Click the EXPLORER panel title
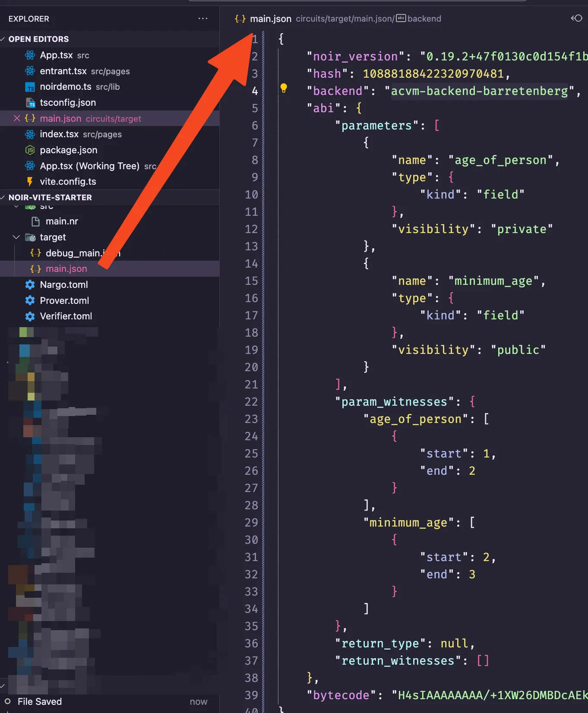Viewport: 588px width, 713px height. [29, 19]
